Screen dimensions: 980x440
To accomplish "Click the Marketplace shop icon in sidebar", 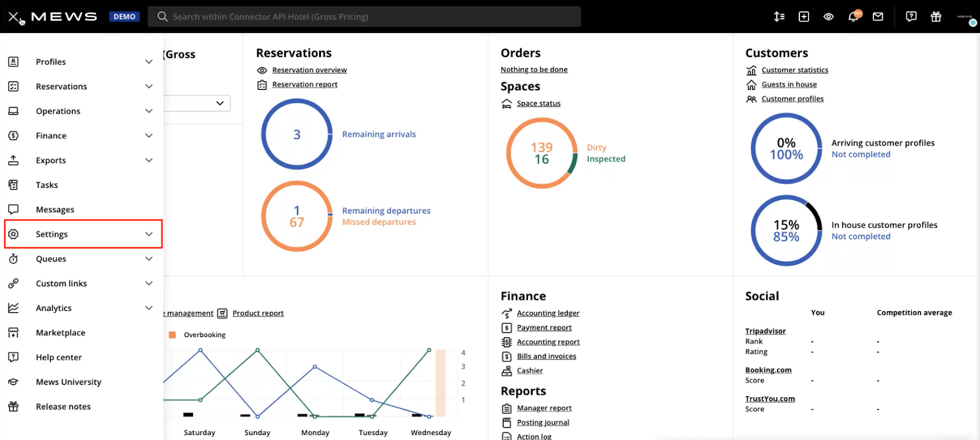I will 13,332.
